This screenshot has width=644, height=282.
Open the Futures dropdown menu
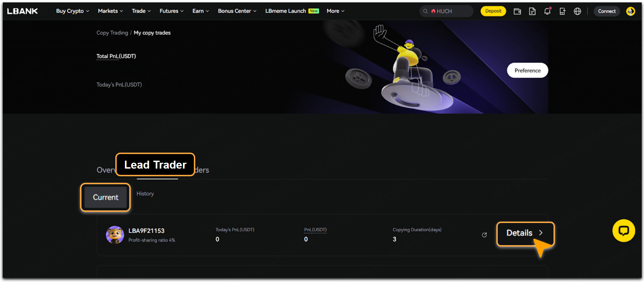click(x=171, y=11)
